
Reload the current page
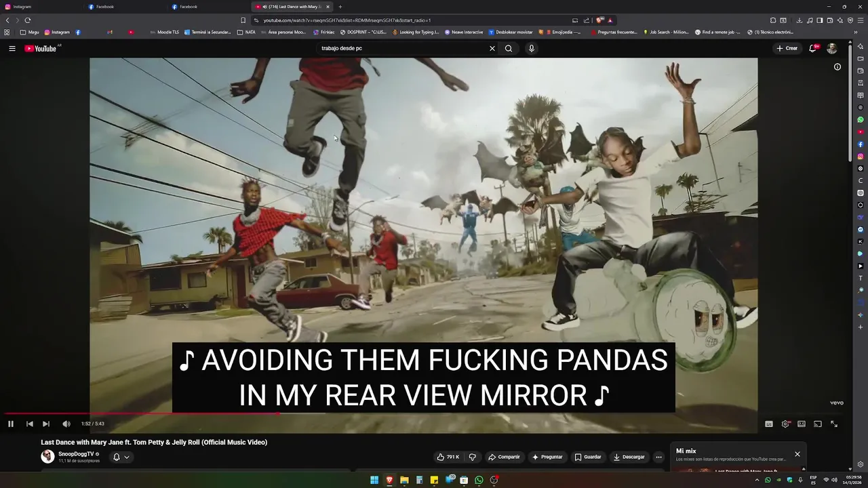[x=28, y=20]
